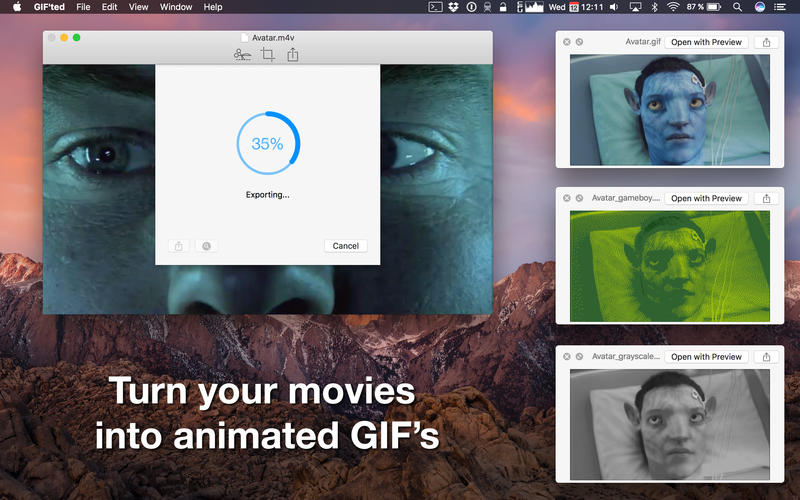Click the share icon in Avatar.m4v toolbar
The width and height of the screenshot is (800, 500).
pos(293,55)
